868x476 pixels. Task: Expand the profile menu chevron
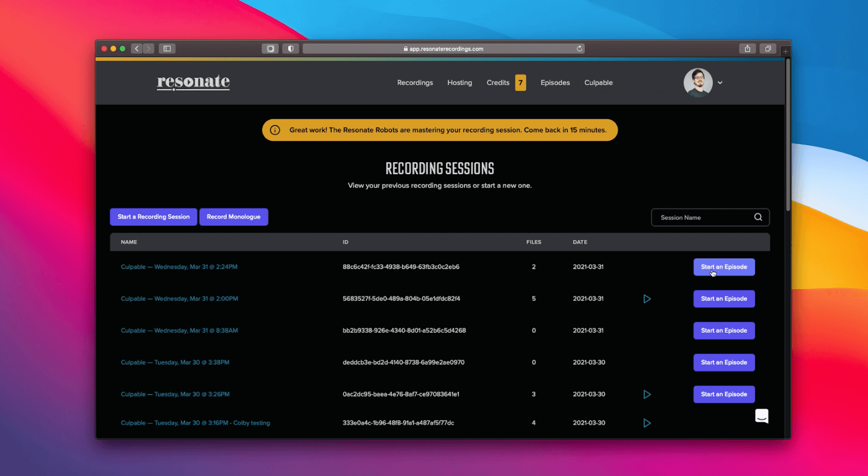pyautogui.click(x=720, y=82)
